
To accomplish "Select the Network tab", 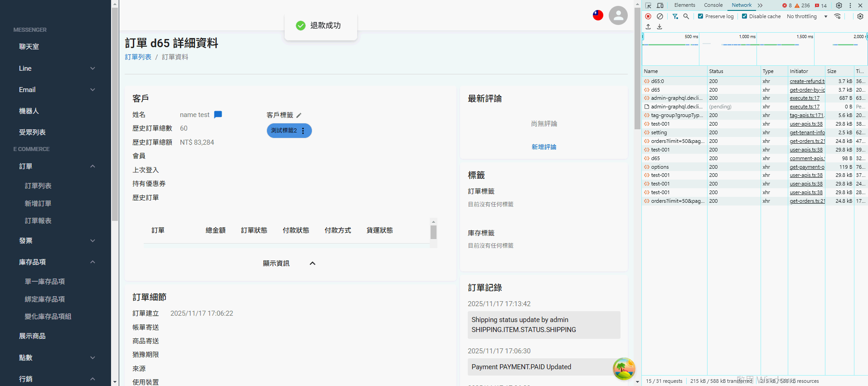I will click(x=742, y=5).
